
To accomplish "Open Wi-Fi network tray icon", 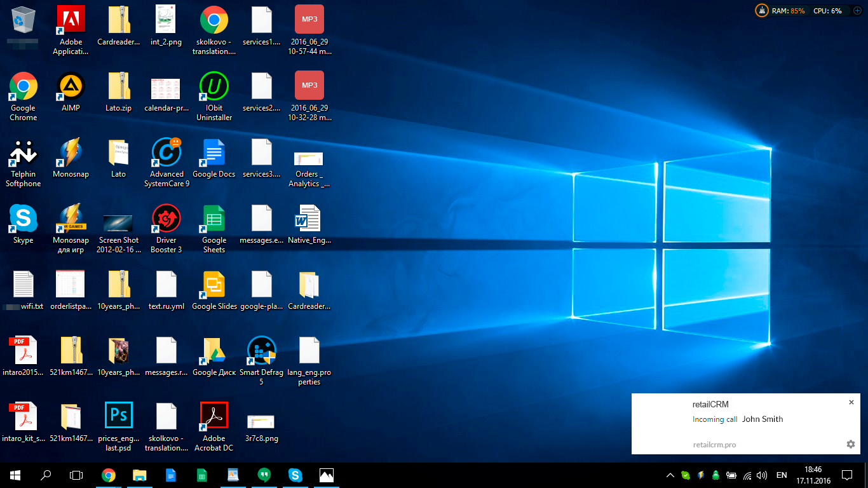I will [747, 475].
